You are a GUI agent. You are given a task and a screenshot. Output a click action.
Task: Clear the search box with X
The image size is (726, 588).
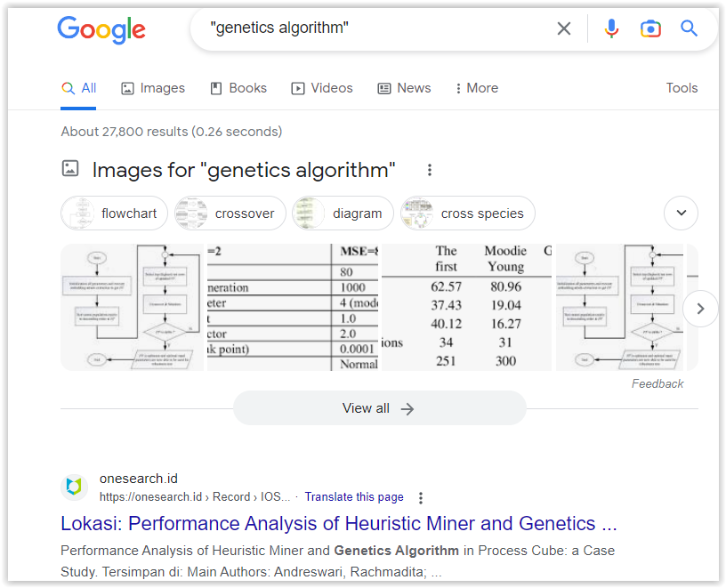[x=563, y=28]
